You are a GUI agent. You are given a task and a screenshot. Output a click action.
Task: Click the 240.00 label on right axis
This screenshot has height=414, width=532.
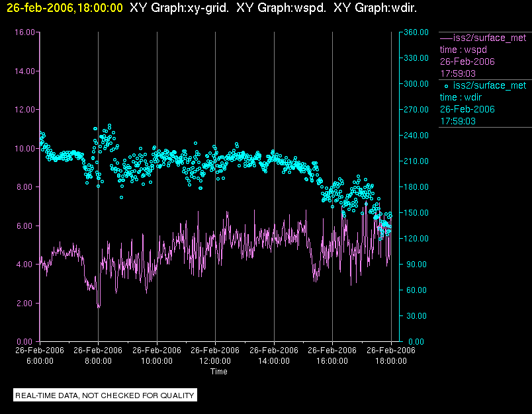coord(416,136)
